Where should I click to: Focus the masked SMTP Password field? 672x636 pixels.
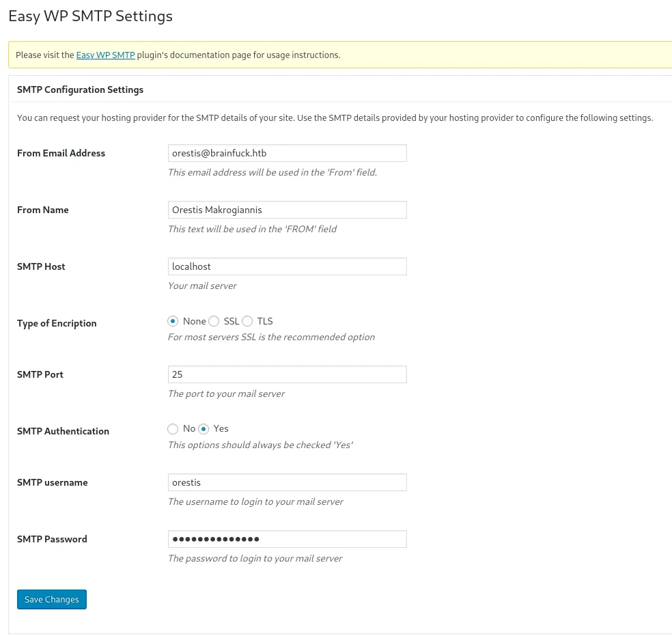click(x=287, y=539)
